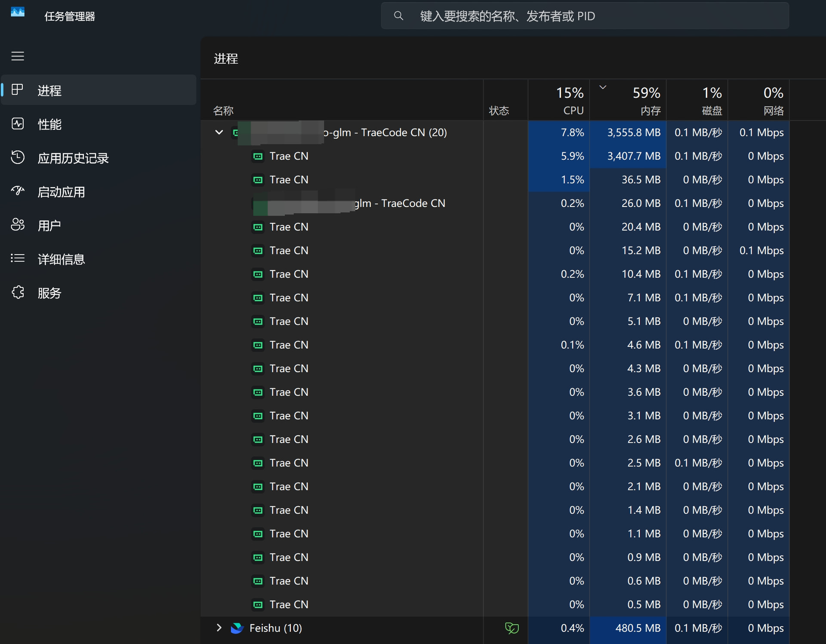Select the Trae CN row using 3,407.7 MB
826x644 pixels.
(x=495, y=156)
